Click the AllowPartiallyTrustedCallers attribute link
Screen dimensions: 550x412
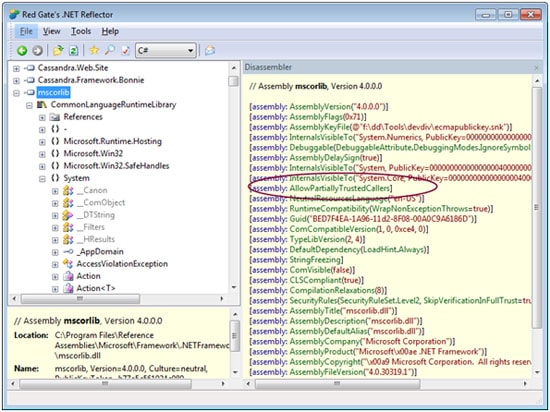click(x=340, y=188)
